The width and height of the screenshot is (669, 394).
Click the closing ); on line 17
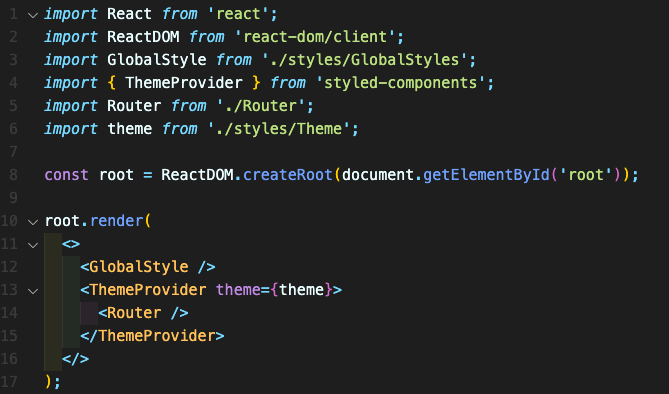click(x=53, y=382)
